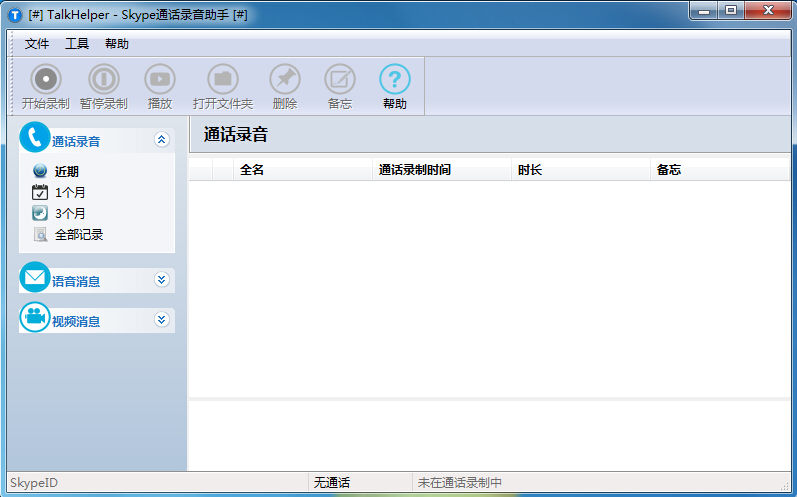The image size is (797, 497).
Task: Click the 备忘 memo edit icon
Action: [x=340, y=79]
